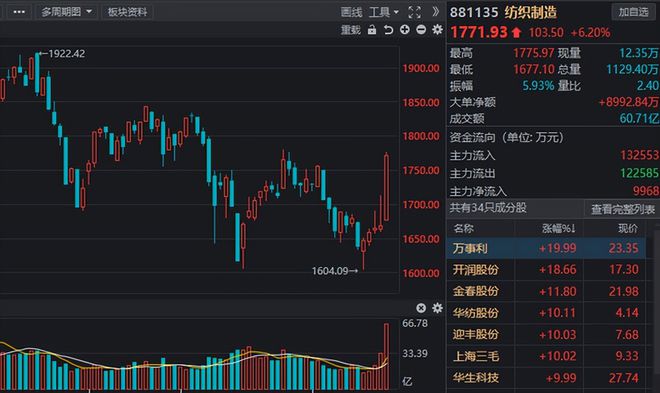Click the 主力流入 value 132553
The height and width of the screenshot is (393, 660).
point(639,155)
